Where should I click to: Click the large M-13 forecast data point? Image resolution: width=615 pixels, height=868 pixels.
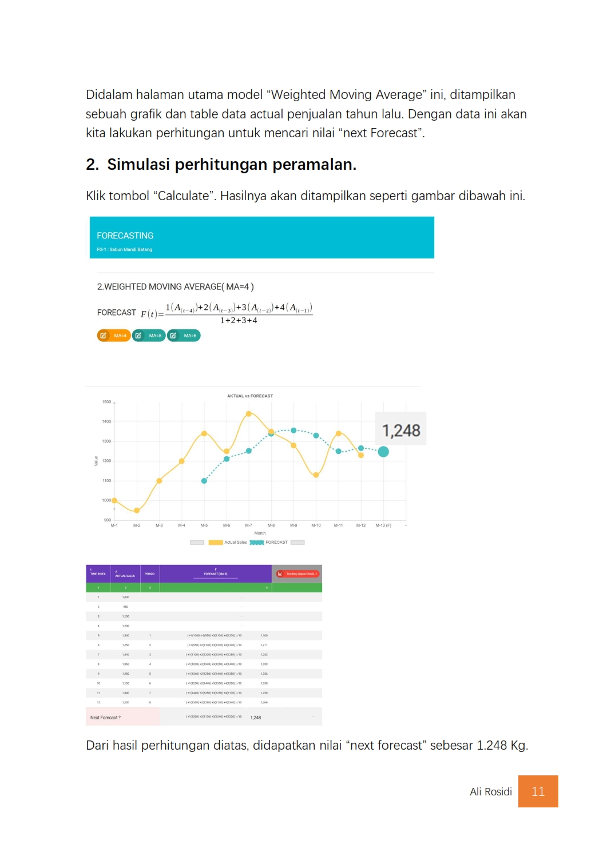coord(383,452)
